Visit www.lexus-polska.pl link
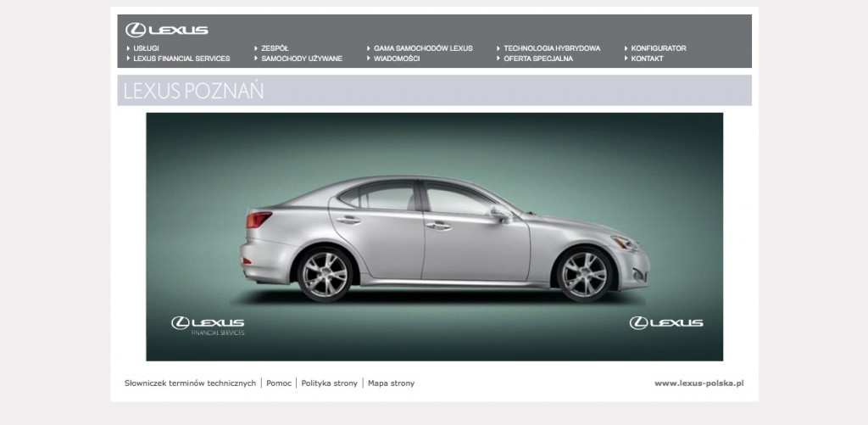 click(698, 383)
